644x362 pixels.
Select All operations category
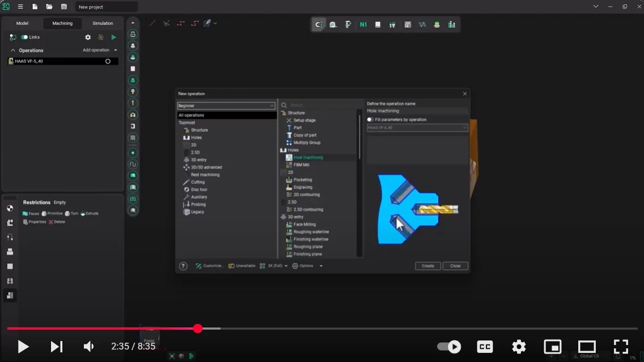[227, 115]
